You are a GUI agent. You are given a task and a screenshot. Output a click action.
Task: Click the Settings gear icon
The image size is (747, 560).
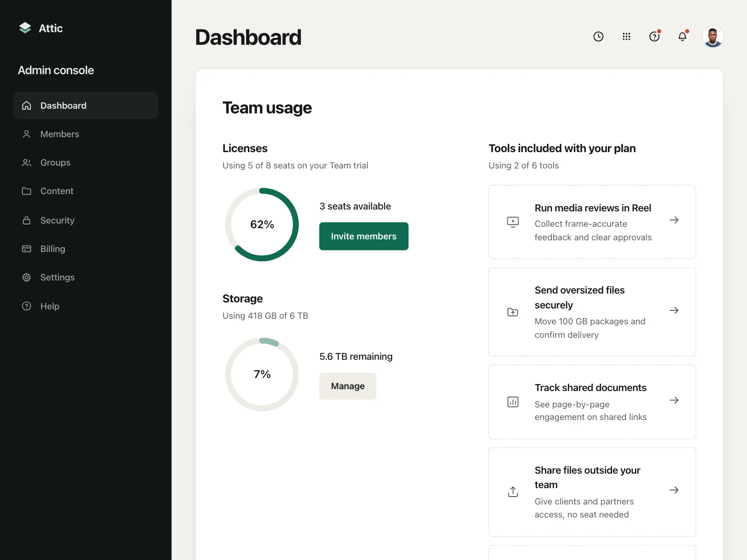pyautogui.click(x=27, y=277)
